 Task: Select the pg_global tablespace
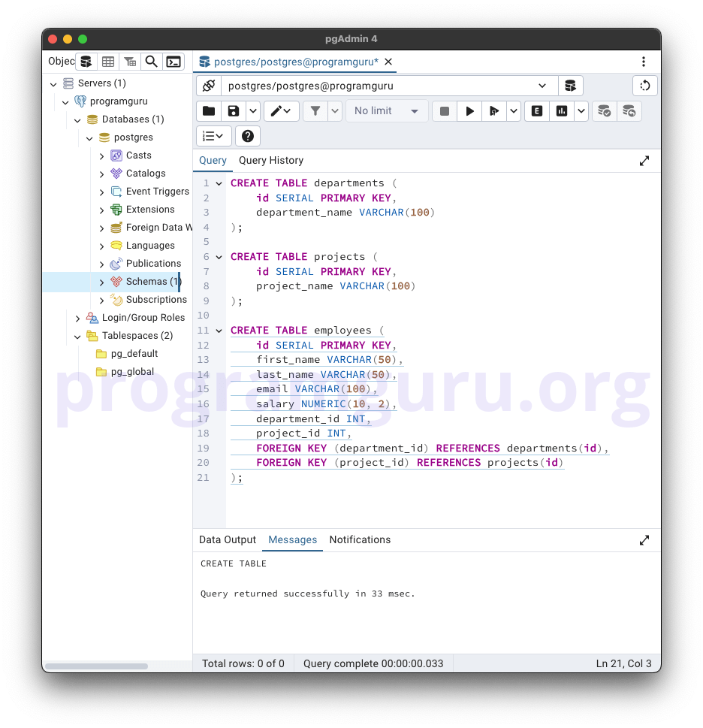coord(132,372)
